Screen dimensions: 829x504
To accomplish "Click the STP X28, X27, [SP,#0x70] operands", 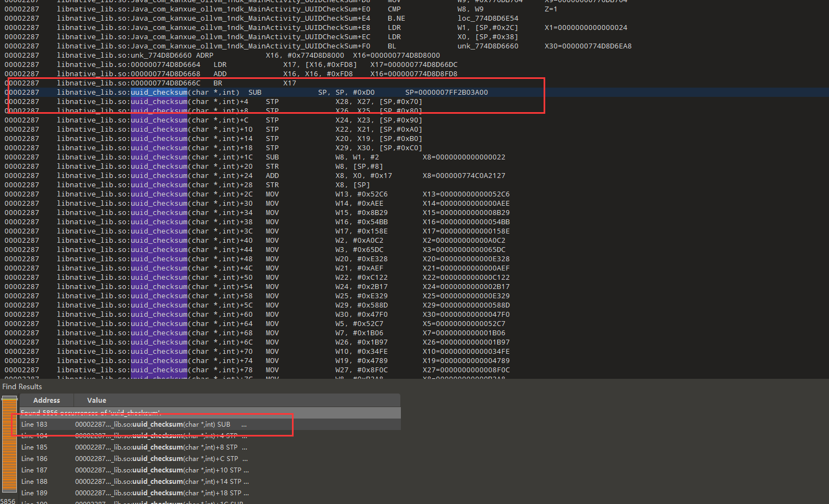I will point(379,101).
